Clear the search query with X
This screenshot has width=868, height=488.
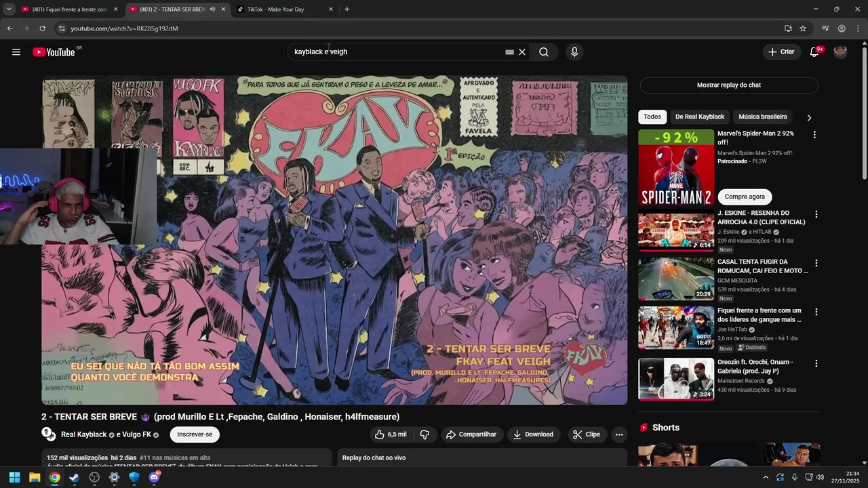click(522, 52)
